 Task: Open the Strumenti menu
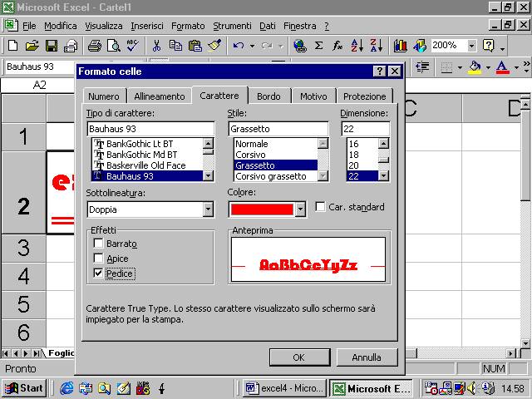pos(233,26)
